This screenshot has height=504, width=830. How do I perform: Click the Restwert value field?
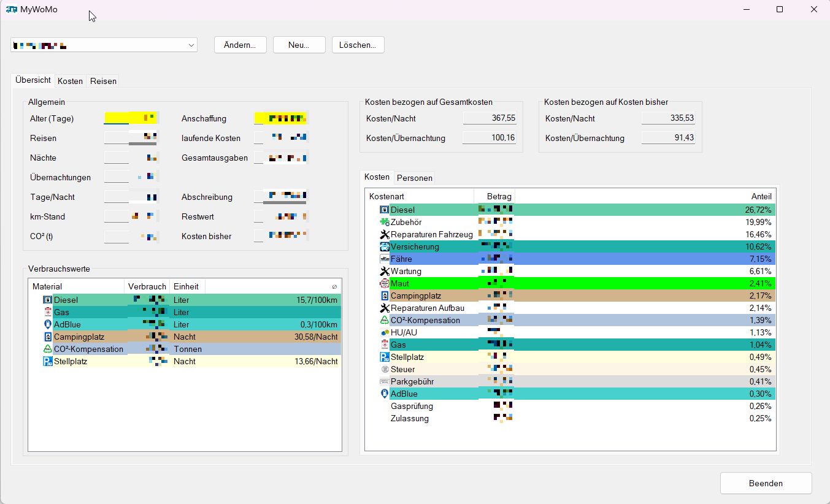[280, 216]
